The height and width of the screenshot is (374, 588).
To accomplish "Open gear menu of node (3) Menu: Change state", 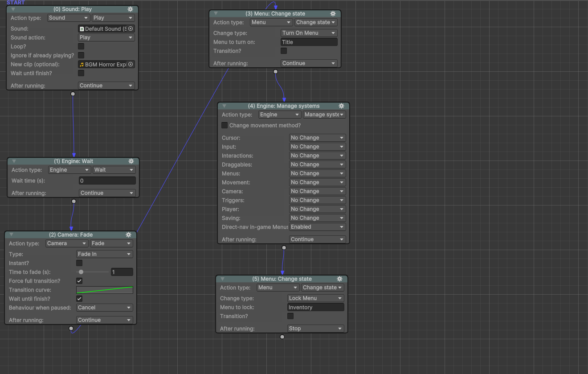I will pos(333,13).
